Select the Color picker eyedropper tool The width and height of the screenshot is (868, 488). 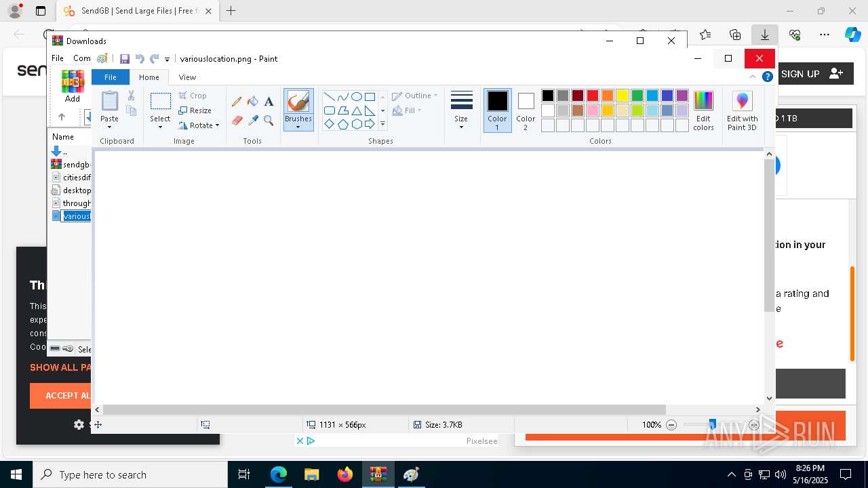click(x=253, y=121)
